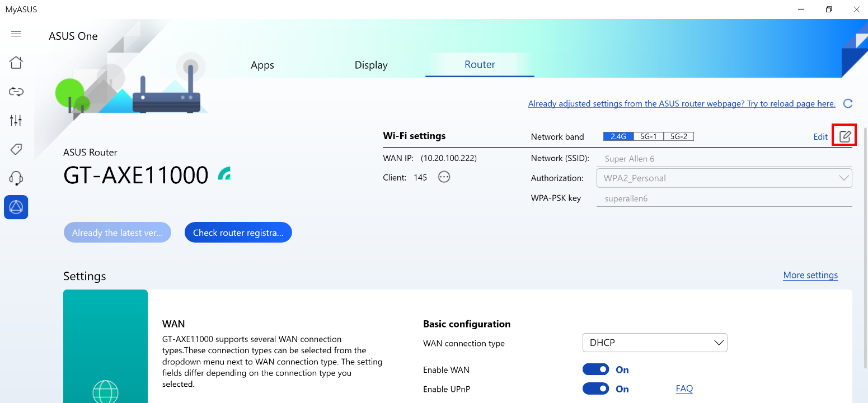The height and width of the screenshot is (403, 868).
Task: Click the router illustration image
Action: pos(132,83)
